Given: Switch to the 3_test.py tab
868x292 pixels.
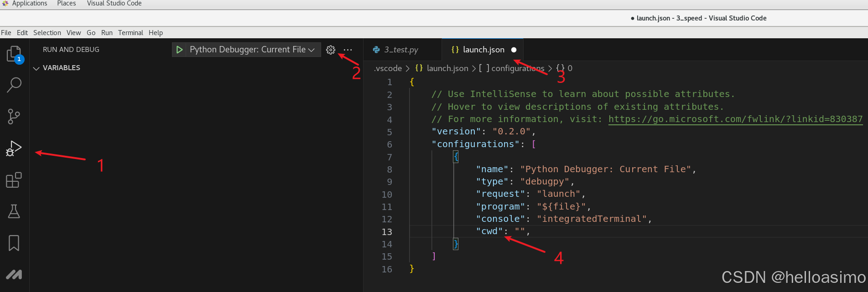Looking at the screenshot, I should pos(403,50).
